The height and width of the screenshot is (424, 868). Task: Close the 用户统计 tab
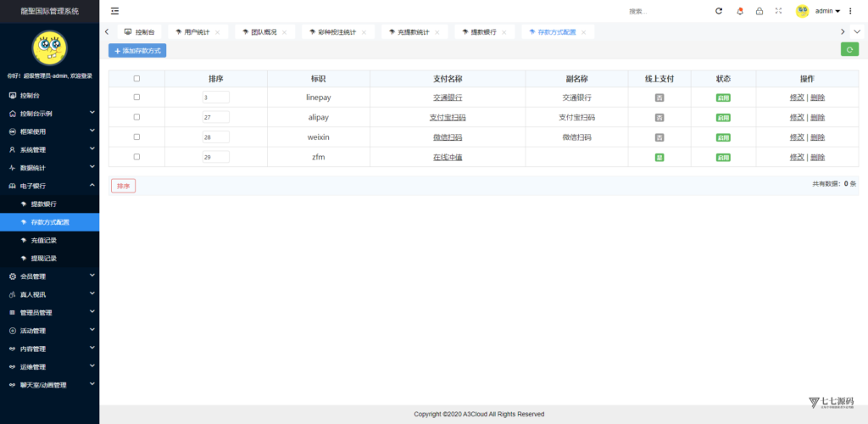click(x=218, y=32)
